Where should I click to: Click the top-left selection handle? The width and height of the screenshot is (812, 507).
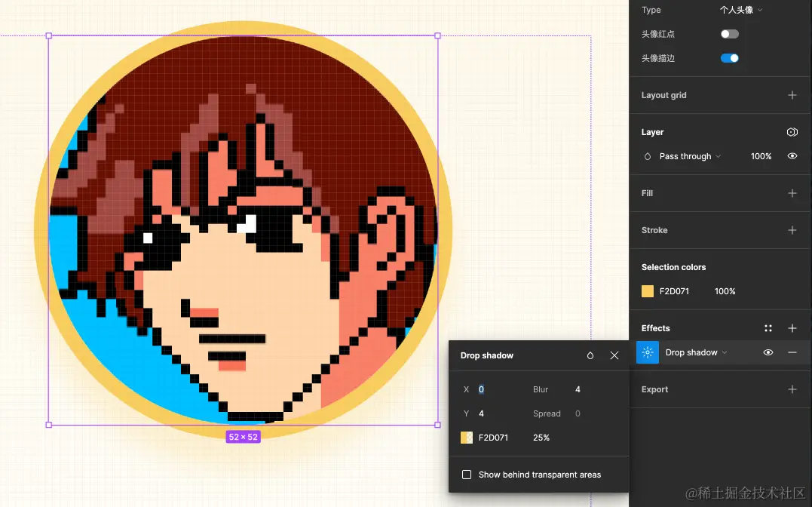coord(49,35)
